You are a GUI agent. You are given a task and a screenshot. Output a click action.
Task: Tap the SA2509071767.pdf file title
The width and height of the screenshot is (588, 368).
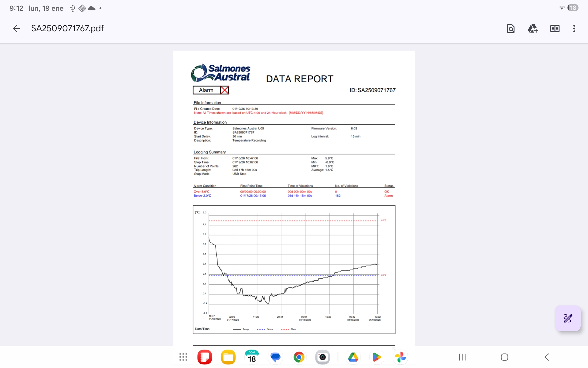[x=67, y=29]
